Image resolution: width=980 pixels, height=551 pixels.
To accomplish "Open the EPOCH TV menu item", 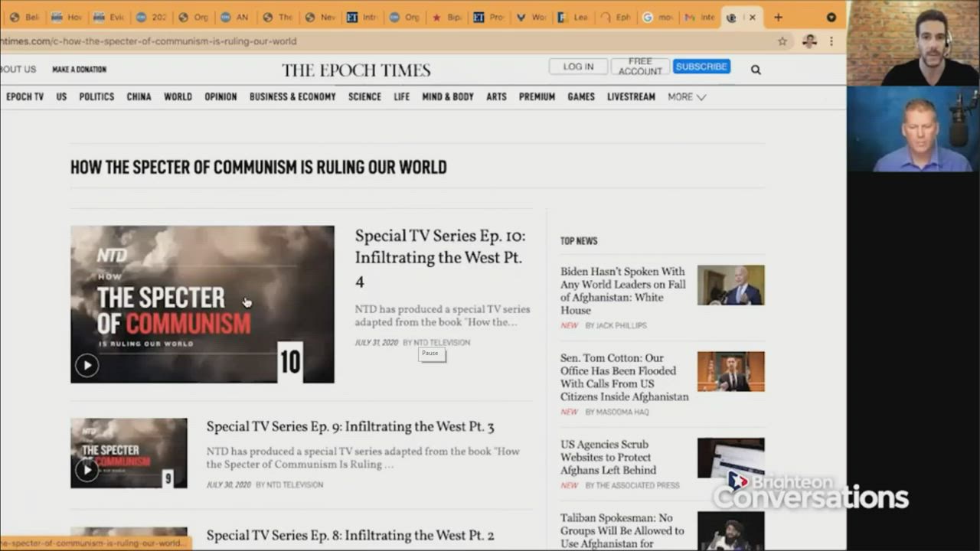I will point(24,97).
